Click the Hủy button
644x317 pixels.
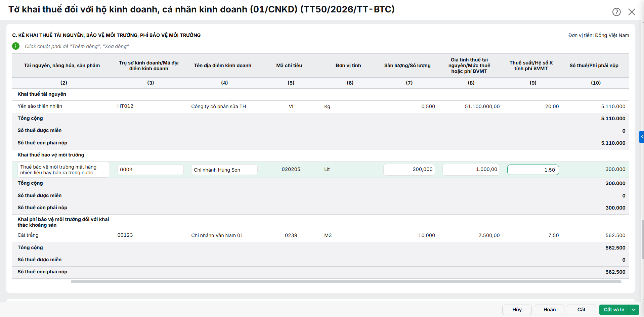tap(517, 310)
